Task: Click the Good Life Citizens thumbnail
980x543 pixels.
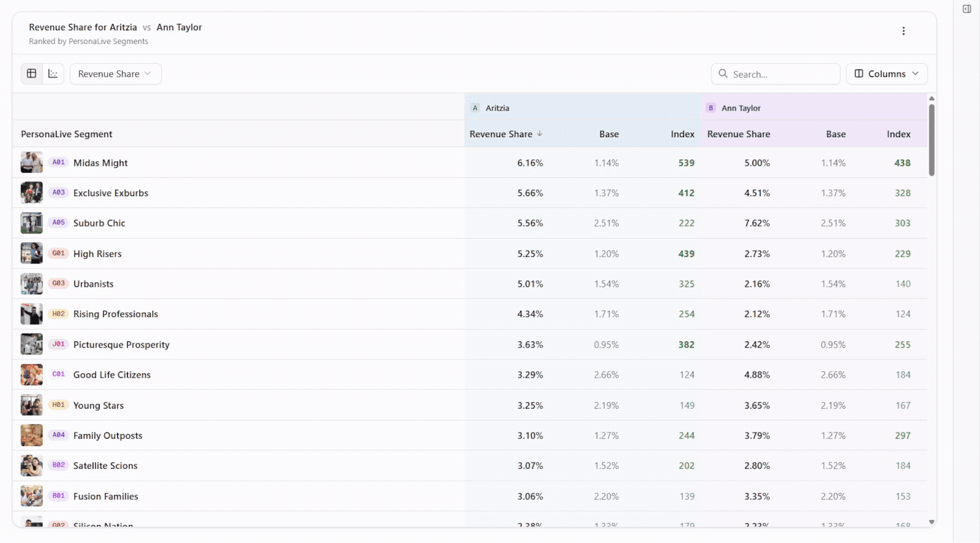Action: (x=31, y=375)
